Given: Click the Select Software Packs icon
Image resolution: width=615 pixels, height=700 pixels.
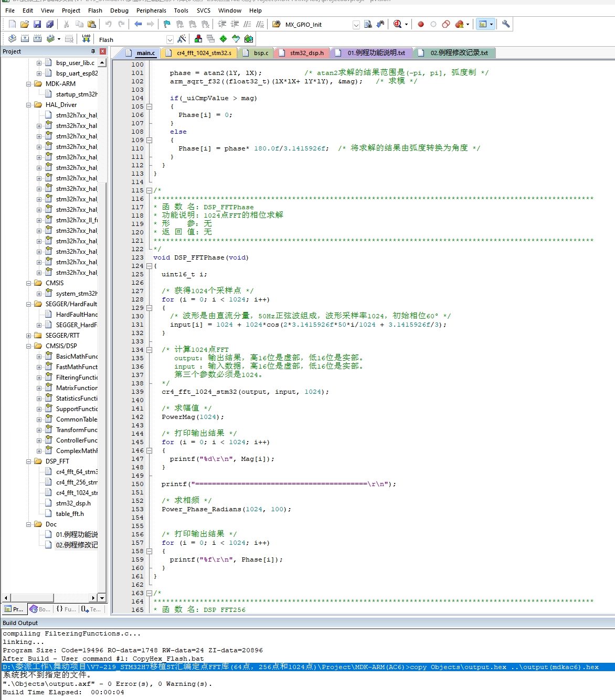Looking at the screenshot, I should [236, 39].
